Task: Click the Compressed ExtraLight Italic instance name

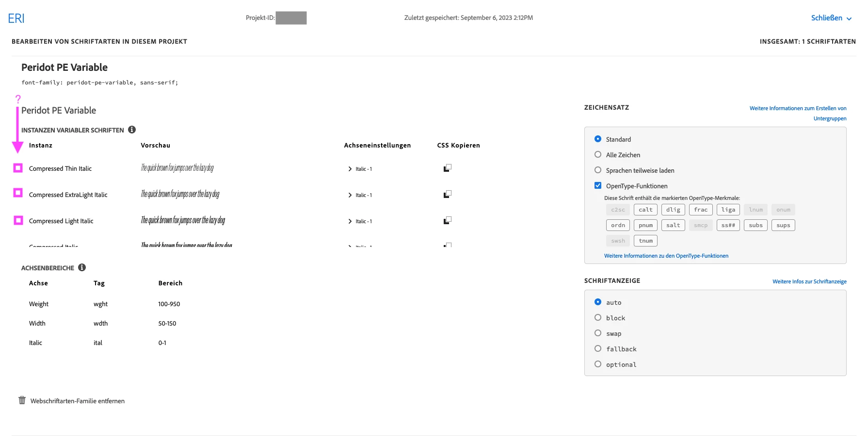Action: pos(68,195)
